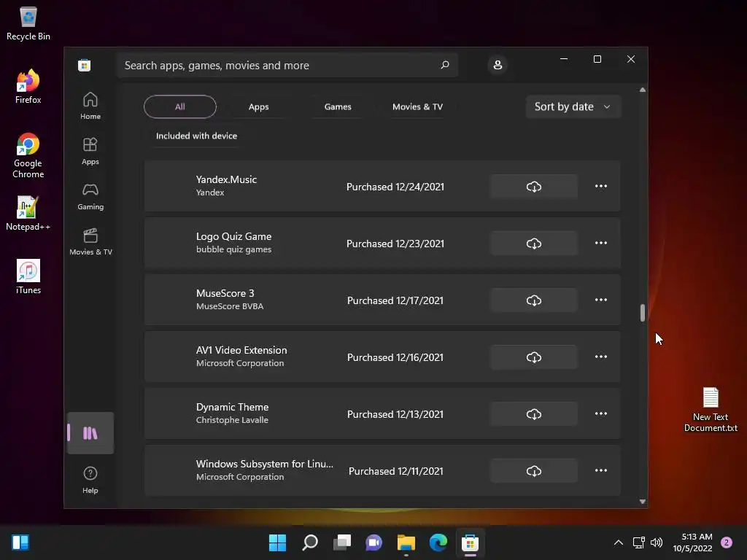Open the user account profile icon

[x=498, y=65]
